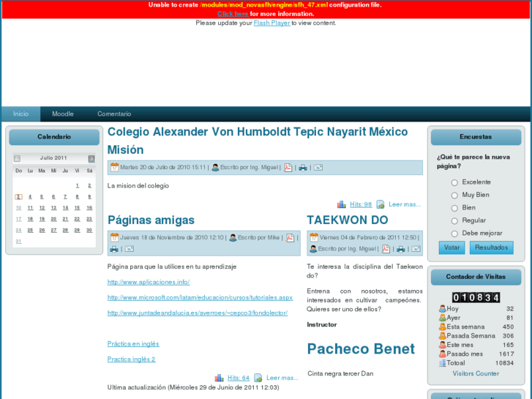Viewport: 532px width, 399px height.
Task: Select the Excelente poll option
Action: tap(454, 183)
